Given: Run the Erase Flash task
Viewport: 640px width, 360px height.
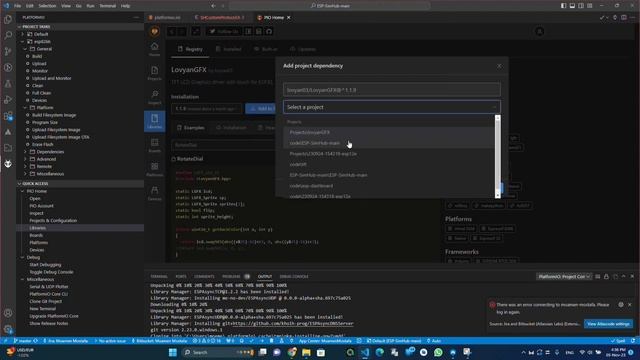Looking at the screenshot, I should pyautogui.click(x=42, y=144).
